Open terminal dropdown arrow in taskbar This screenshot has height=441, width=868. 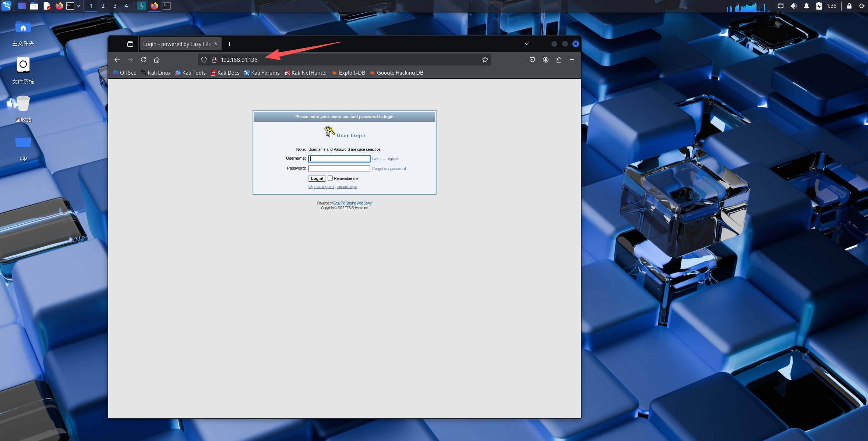tap(79, 6)
